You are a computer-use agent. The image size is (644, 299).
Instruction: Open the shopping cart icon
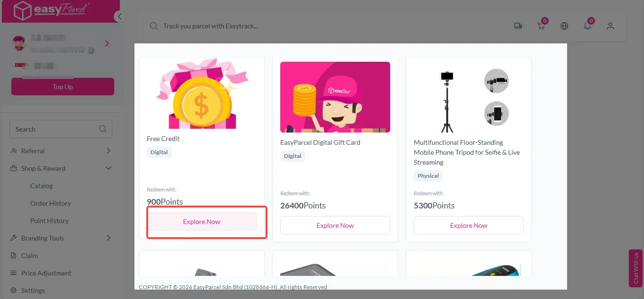click(x=541, y=26)
